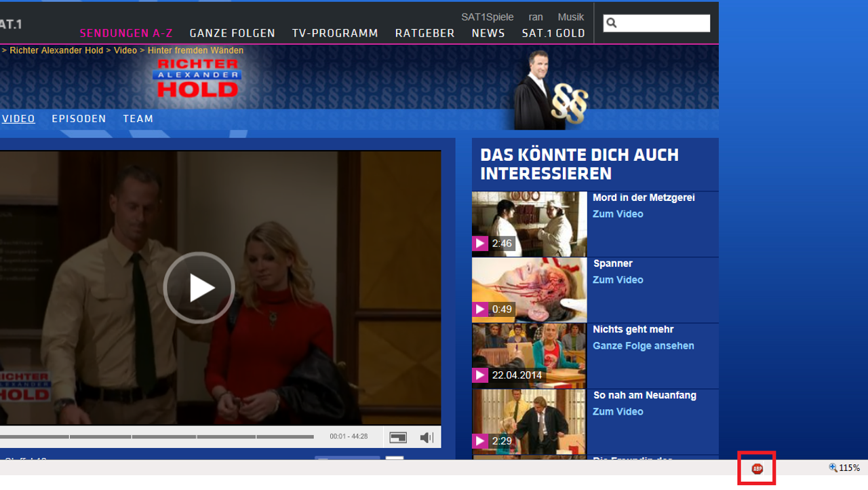Screen dimensions: 868x490
Task: Click the Spanner title
Action: pos(613,263)
